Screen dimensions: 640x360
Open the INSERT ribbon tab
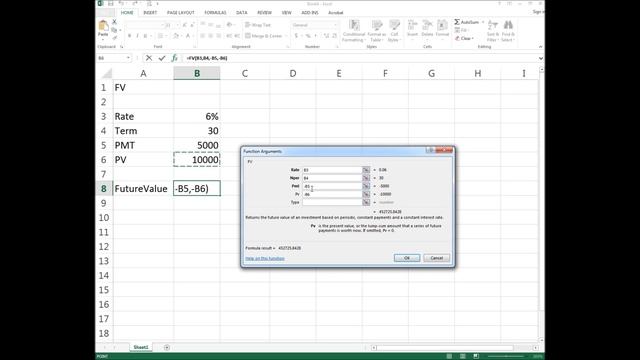[x=150, y=13]
